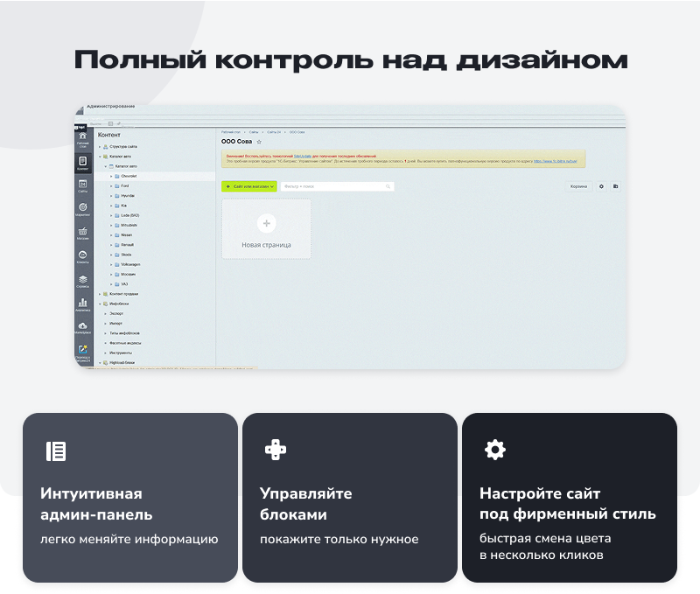Image resolution: width=700 pixels, height=594 pixels.
Task: Select the Chevrolet tree item
Action: pyautogui.click(x=129, y=177)
